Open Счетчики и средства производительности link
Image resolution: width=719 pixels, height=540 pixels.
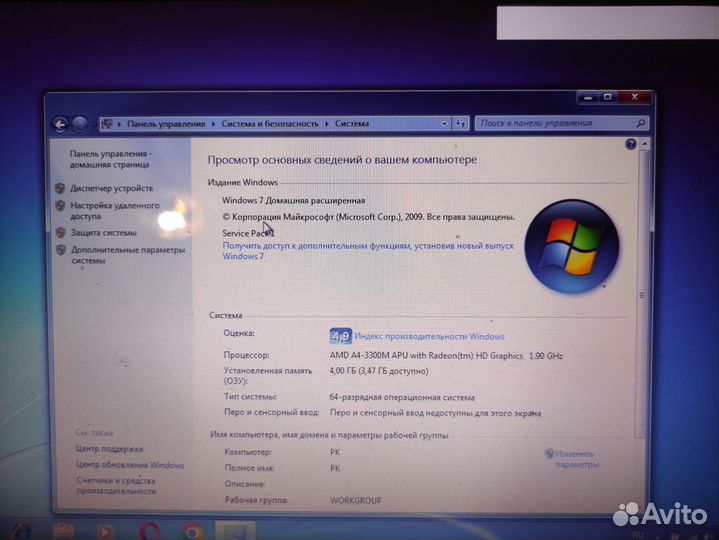116,485
